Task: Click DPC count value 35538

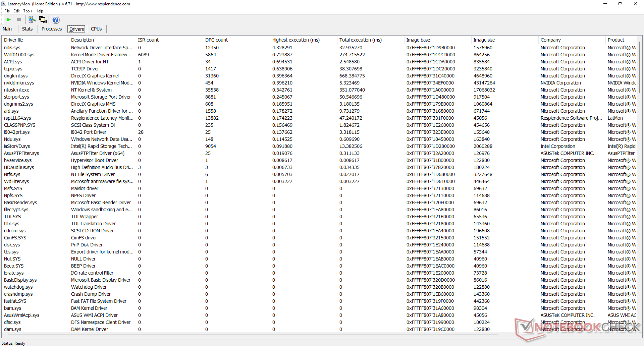Action: (x=212, y=90)
